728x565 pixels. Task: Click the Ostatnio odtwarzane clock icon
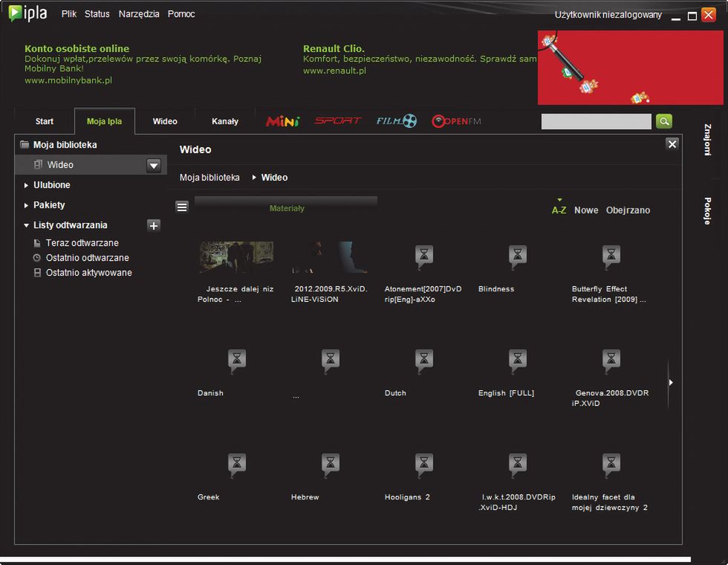[x=37, y=258]
